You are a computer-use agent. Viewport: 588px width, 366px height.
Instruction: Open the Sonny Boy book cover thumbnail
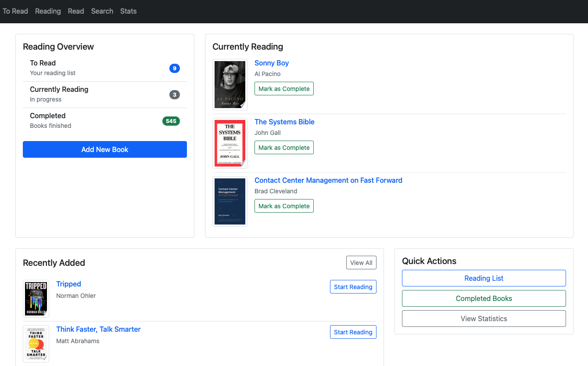229,84
